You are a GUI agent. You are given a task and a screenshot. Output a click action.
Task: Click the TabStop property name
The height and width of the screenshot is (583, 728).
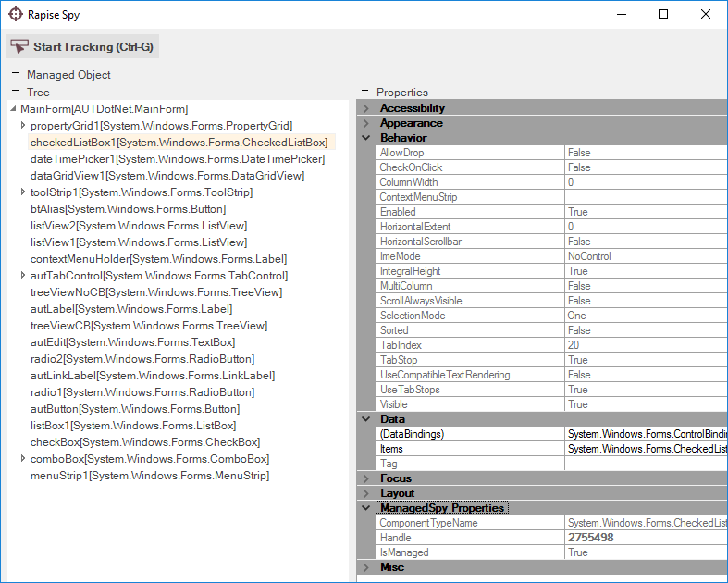click(x=399, y=360)
